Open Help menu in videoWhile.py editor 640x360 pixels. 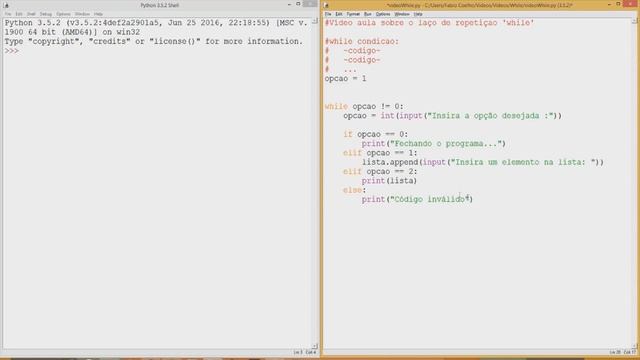click(418, 14)
